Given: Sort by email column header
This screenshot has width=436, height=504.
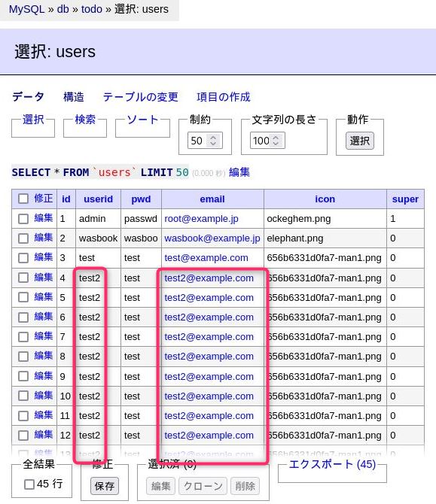Looking at the screenshot, I should pyautogui.click(x=212, y=199).
